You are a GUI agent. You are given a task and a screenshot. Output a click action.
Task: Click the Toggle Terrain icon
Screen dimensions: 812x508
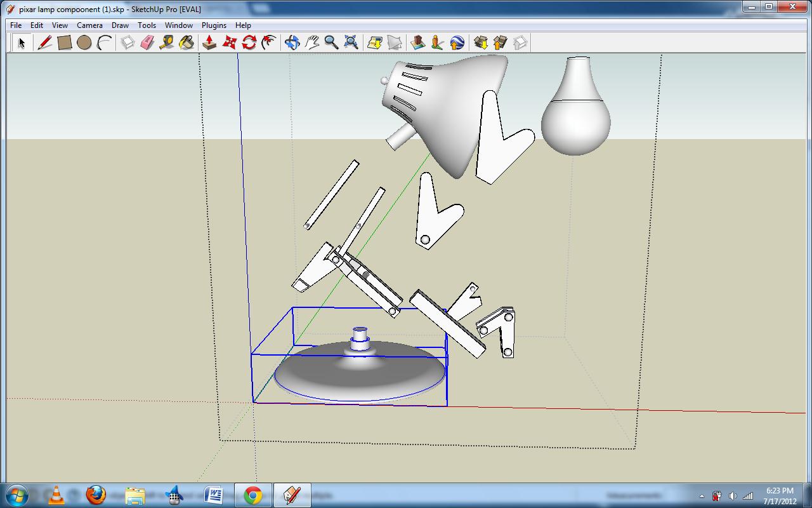(x=395, y=43)
